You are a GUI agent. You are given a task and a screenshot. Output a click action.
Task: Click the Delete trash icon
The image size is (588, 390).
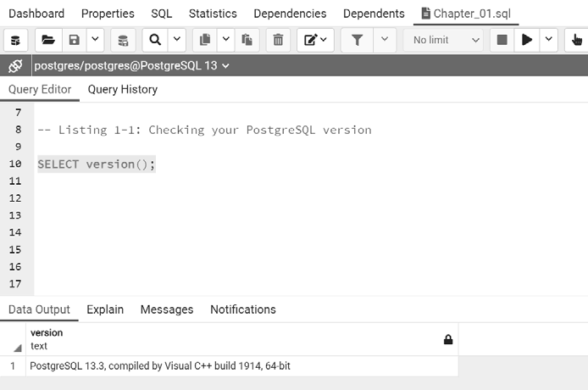[277, 40]
